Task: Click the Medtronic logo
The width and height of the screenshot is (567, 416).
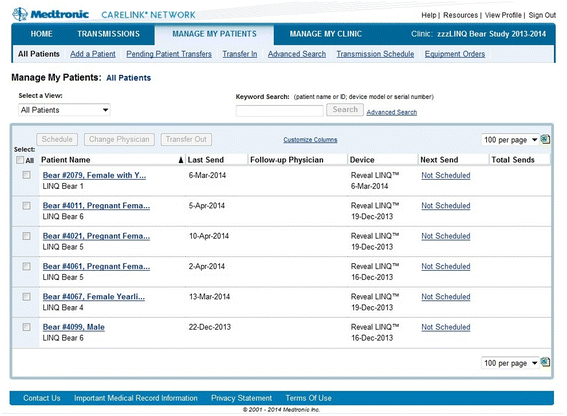Action: [50, 14]
